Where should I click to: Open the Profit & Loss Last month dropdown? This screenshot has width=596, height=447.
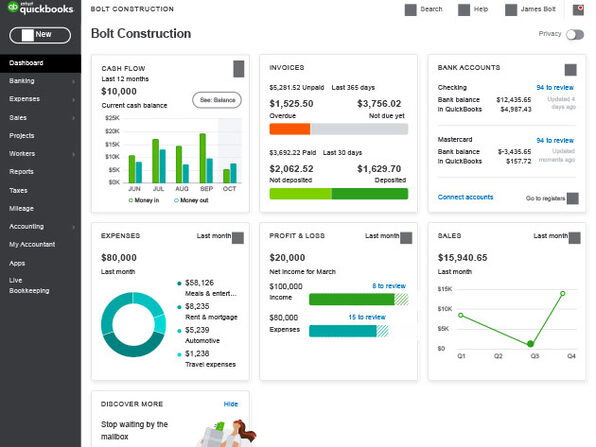(x=406, y=238)
